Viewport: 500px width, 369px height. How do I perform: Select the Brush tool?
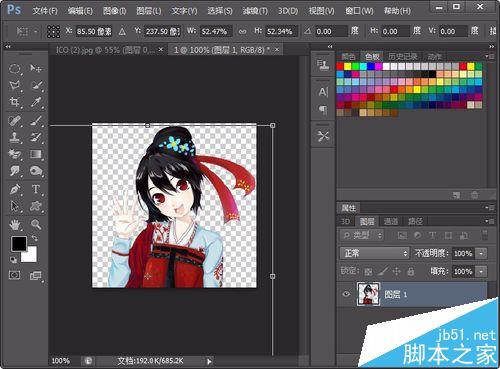[36, 120]
